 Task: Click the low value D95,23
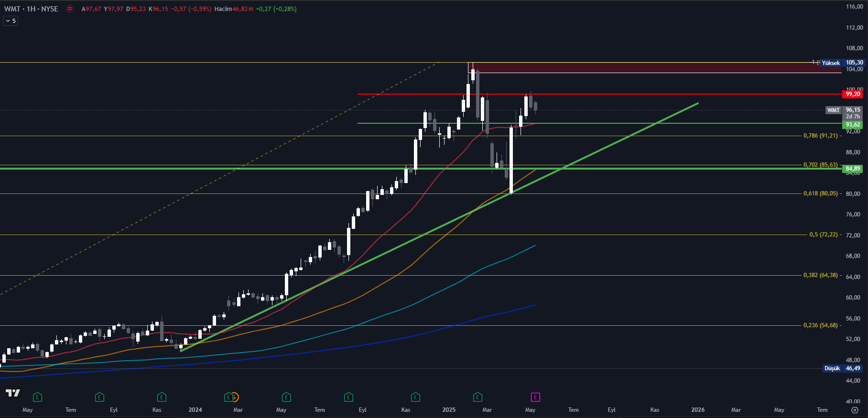136,9
